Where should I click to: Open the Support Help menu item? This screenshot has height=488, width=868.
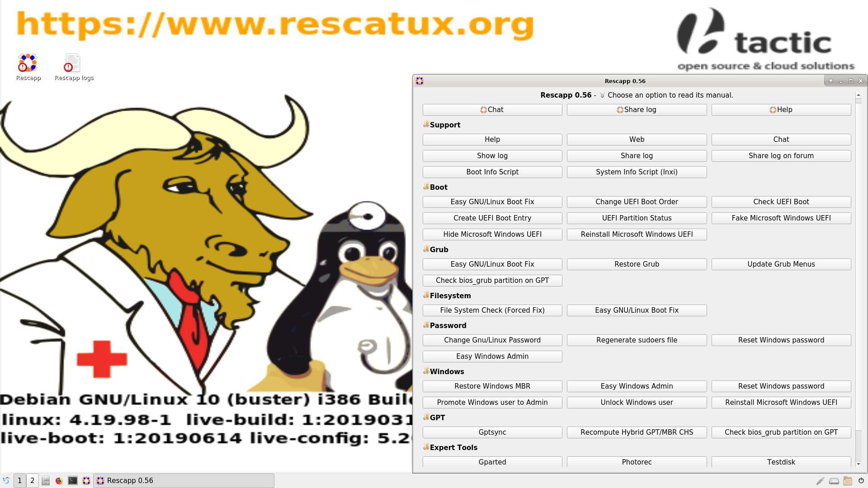pos(492,139)
